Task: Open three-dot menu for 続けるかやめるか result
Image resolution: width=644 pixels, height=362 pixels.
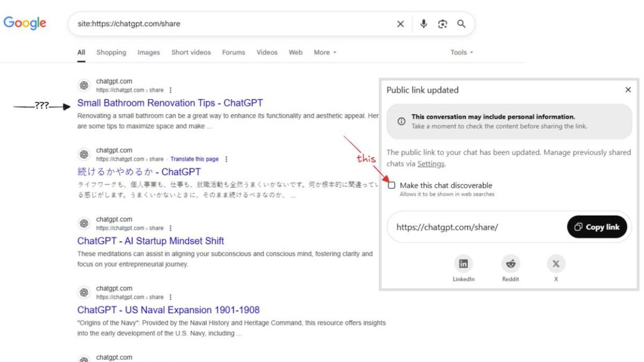Action: tap(226, 159)
